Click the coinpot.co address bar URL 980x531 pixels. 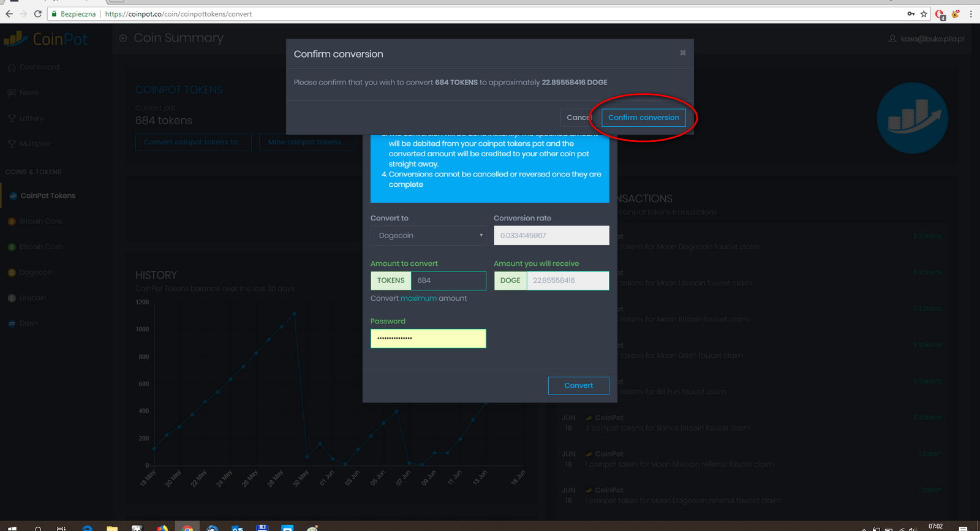click(x=178, y=13)
